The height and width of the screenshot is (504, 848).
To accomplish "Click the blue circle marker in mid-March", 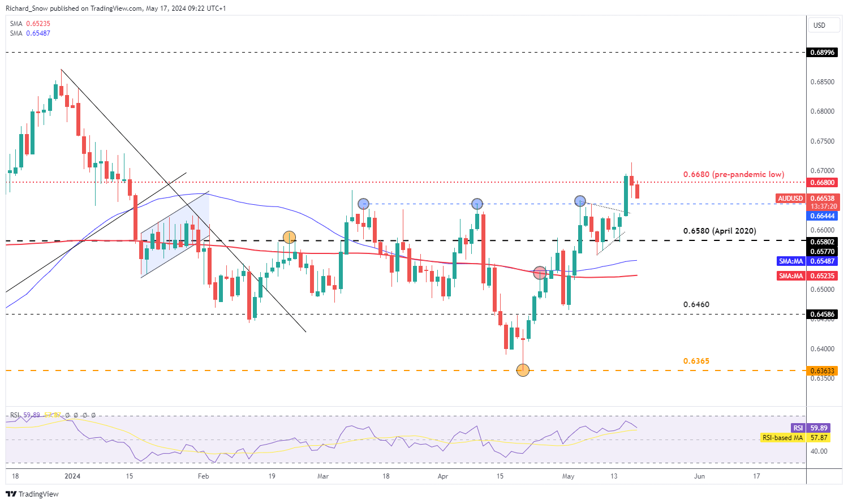I will pyautogui.click(x=364, y=204).
